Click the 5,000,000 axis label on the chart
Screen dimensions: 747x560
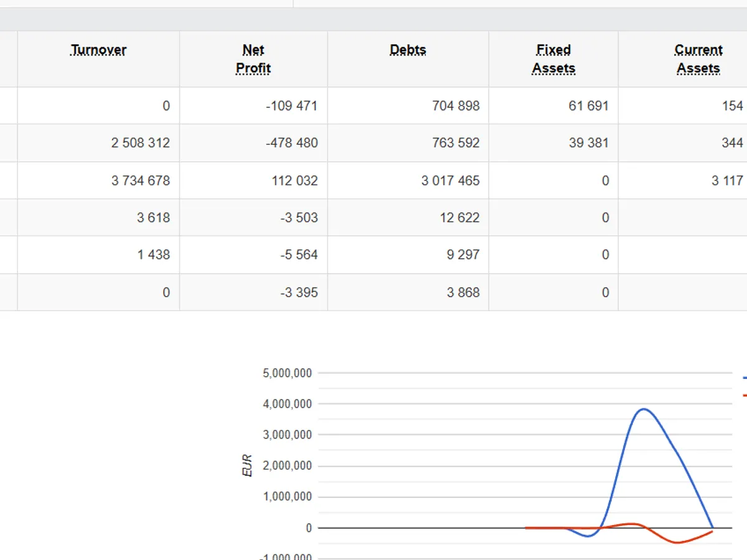(x=288, y=373)
